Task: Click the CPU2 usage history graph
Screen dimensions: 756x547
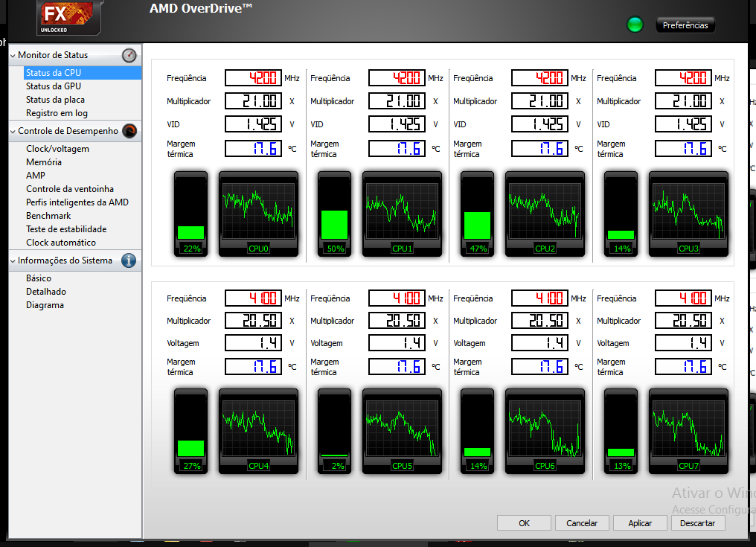Action: pyautogui.click(x=545, y=214)
